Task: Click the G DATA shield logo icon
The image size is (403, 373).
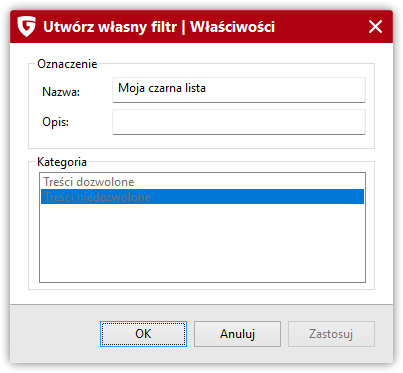Action: [26, 26]
